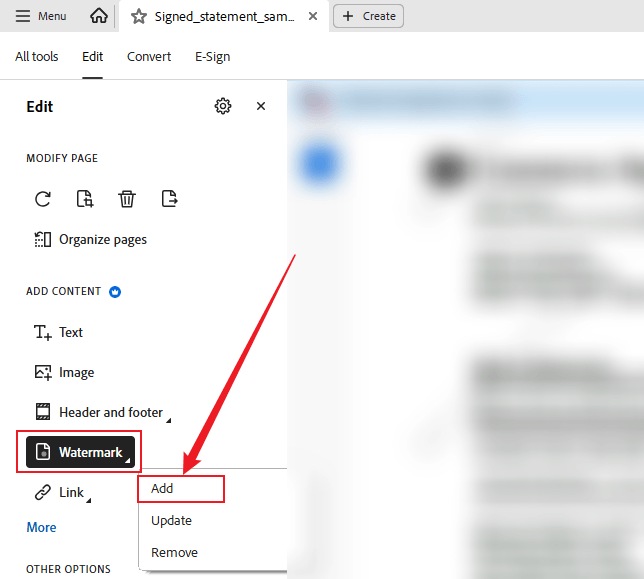Click the Watermark tool

coord(80,452)
